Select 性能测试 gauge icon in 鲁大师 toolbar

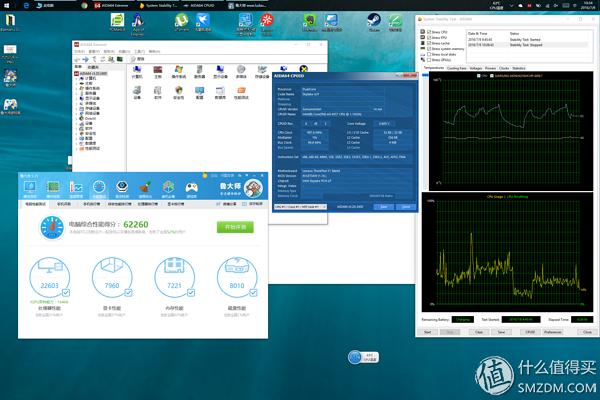(99, 189)
